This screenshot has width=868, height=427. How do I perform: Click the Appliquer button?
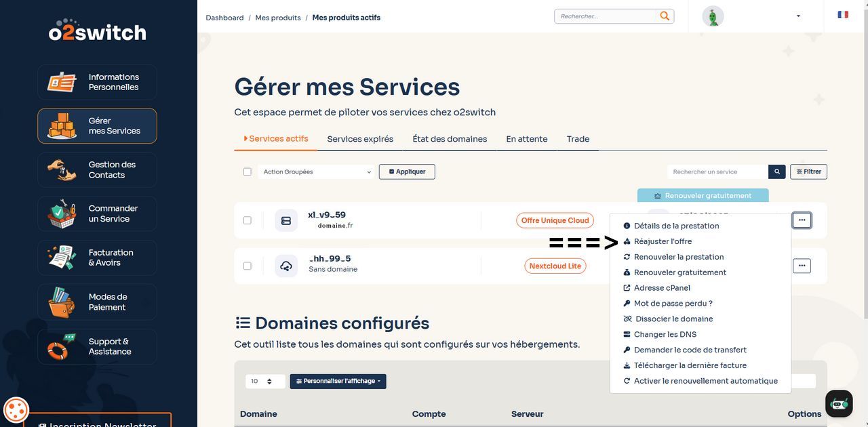407,172
